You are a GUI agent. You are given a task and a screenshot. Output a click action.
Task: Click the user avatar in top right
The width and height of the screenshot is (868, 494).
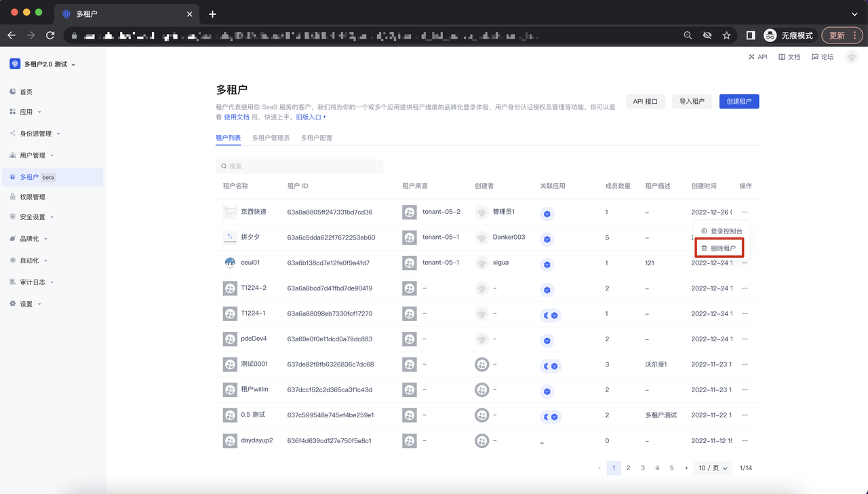(851, 58)
